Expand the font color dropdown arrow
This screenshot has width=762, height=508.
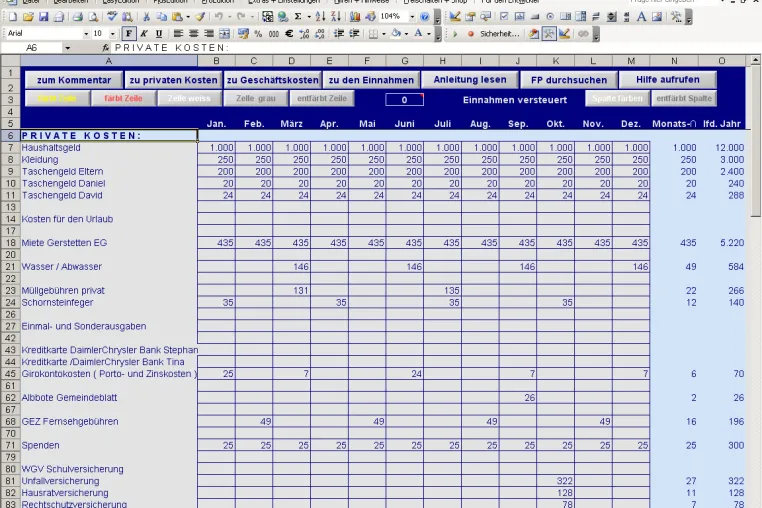(429, 34)
